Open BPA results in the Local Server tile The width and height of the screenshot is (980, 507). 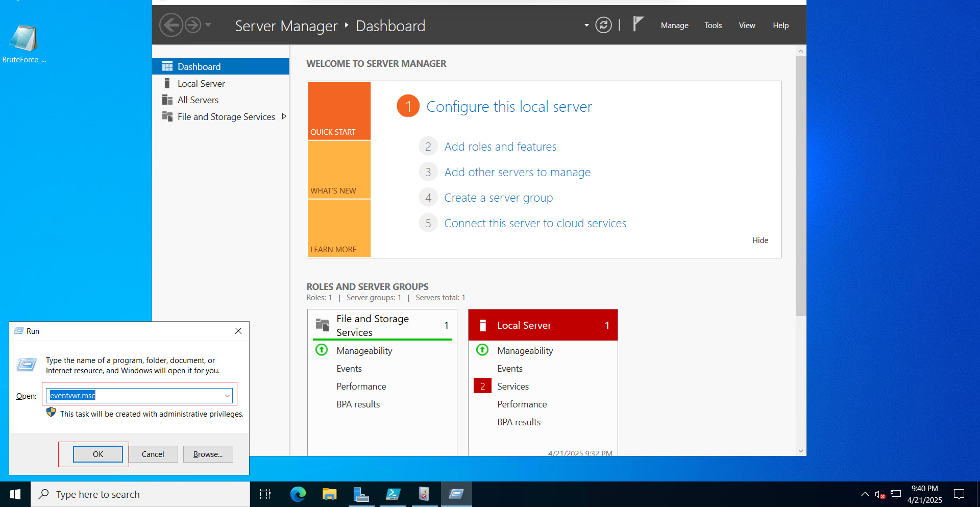click(519, 422)
